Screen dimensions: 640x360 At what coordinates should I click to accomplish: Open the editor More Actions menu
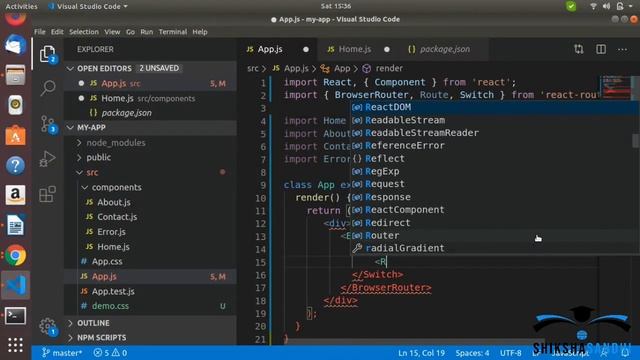(622, 49)
